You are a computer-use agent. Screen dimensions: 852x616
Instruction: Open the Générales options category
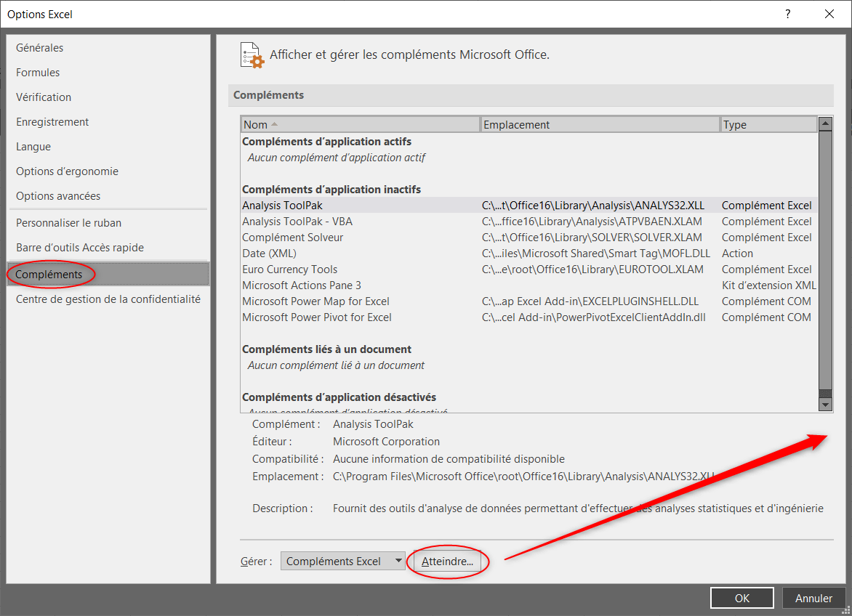[40, 48]
